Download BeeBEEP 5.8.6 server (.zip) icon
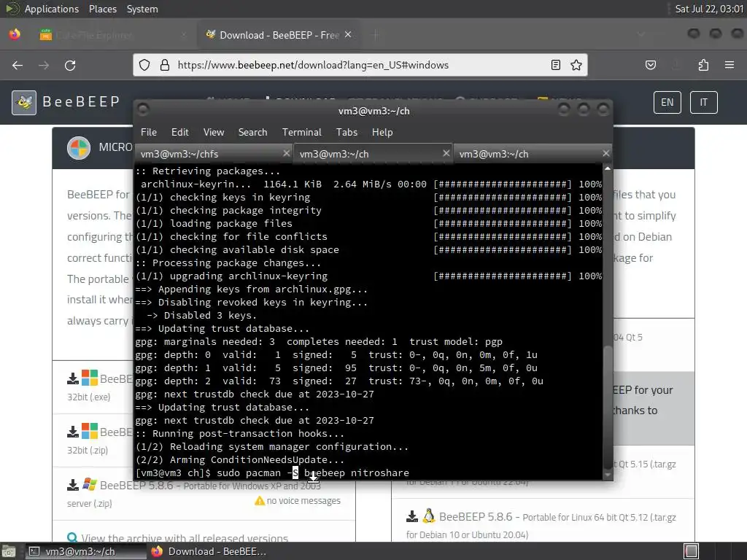The height and width of the screenshot is (560, 747). [72, 485]
